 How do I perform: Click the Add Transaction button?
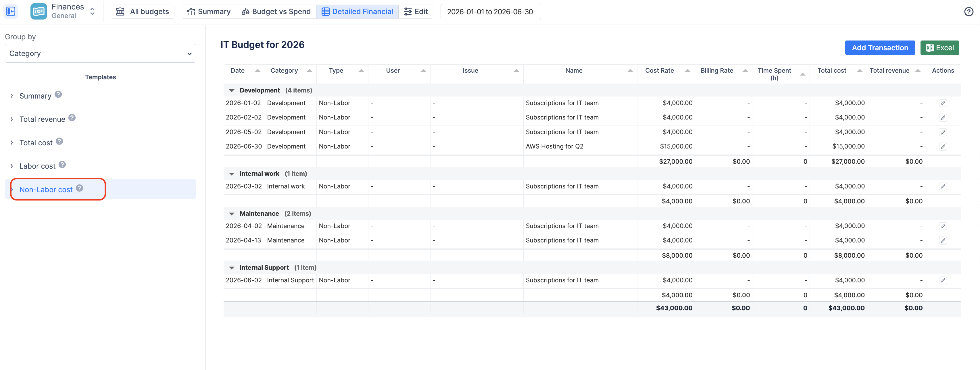(x=880, y=47)
